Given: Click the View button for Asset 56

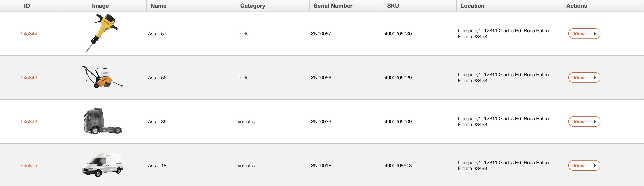Looking at the screenshot, I should [x=584, y=78].
